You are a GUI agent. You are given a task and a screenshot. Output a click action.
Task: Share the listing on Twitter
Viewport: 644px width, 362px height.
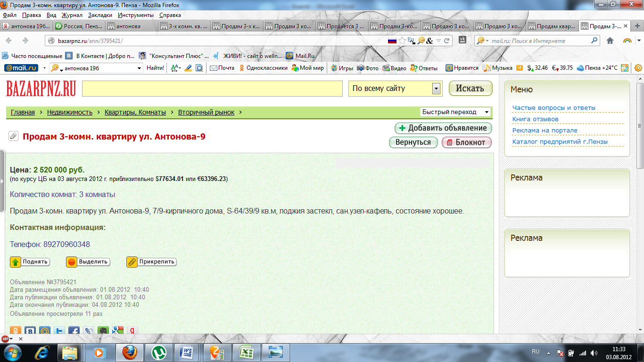(59, 331)
